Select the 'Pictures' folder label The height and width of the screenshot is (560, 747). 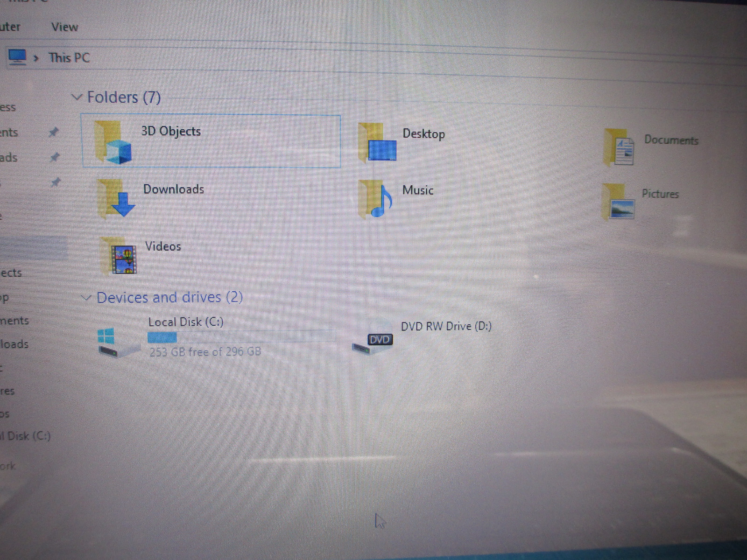(x=660, y=194)
